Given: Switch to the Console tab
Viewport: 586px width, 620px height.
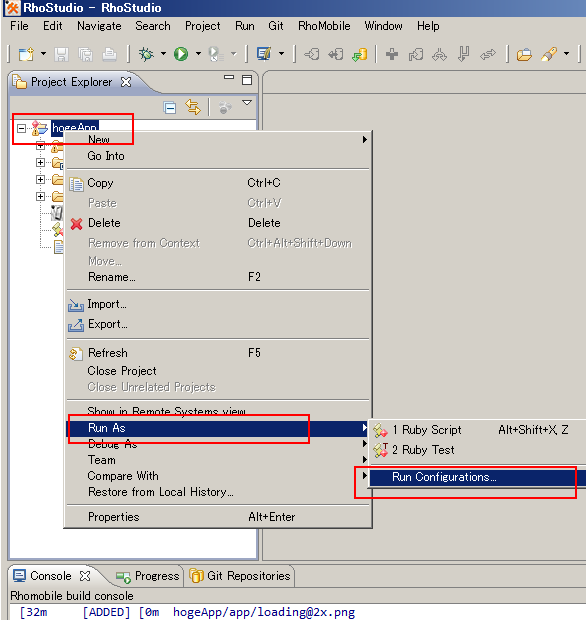Looking at the screenshot, I should [51, 576].
